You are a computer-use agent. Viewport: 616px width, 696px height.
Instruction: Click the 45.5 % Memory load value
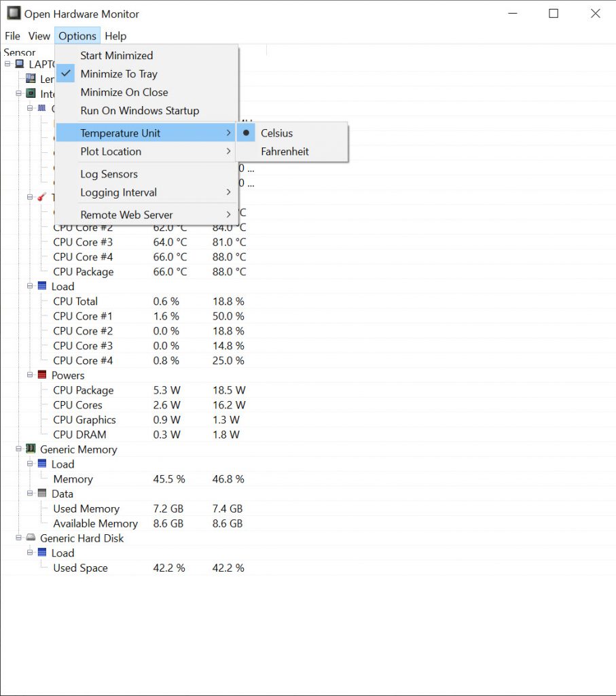(169, 479)
